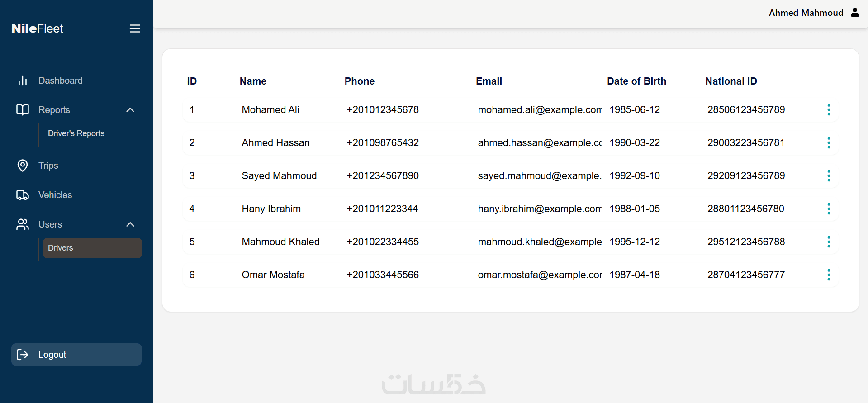
Task: Click the Date of Birth column header
Action: 636,81
